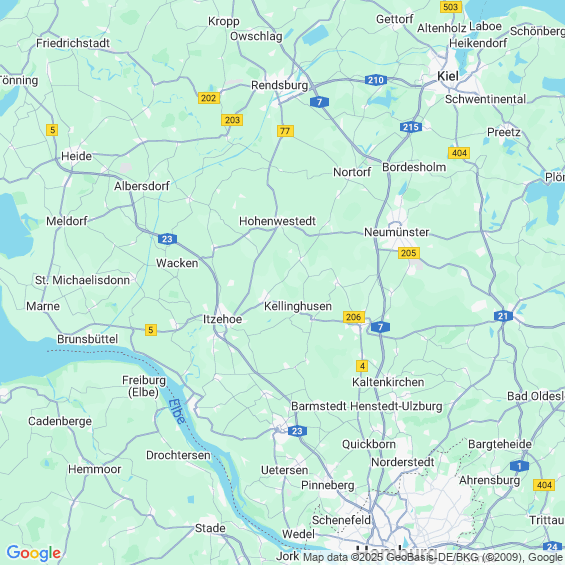Click the yellow 503 road shield
The height and width of the screenshot is (565, 565).
[451, 7]
